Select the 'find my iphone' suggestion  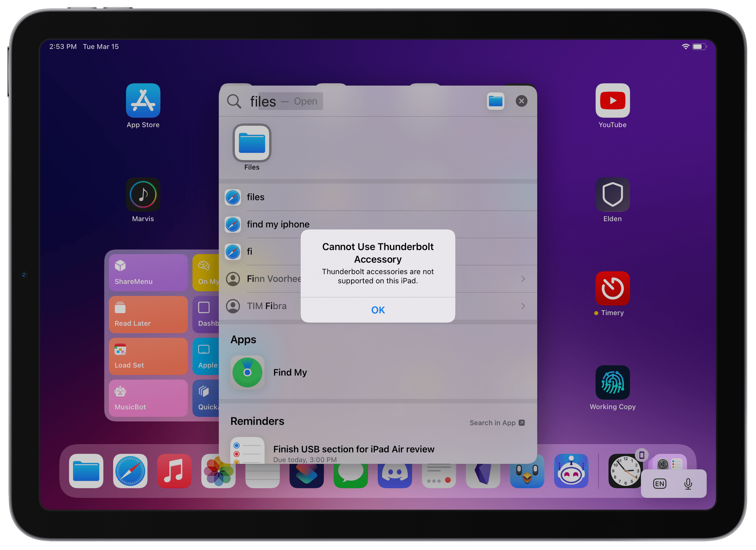(x=378, y=224)
